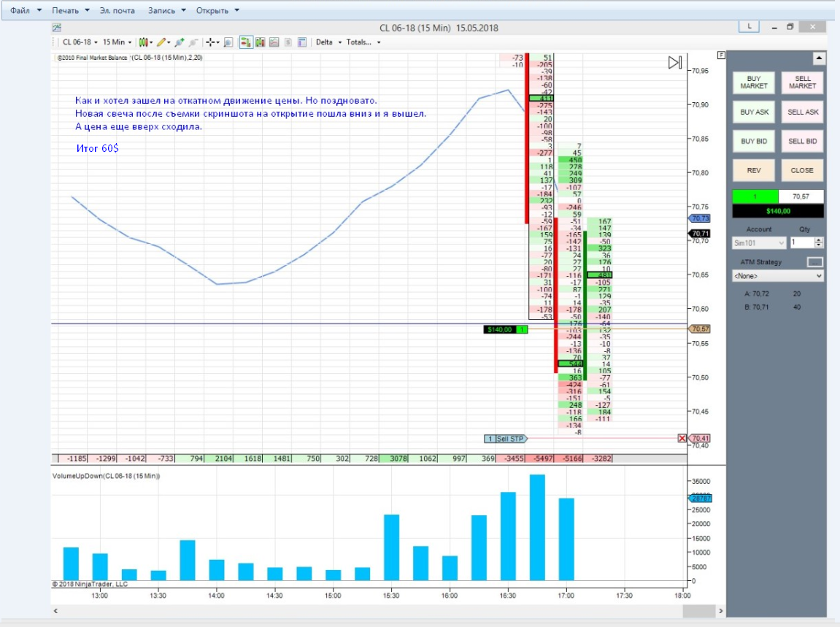Click the REV reverse position button
Viewport: 840px width, 627px height.
tap(754, 170)
